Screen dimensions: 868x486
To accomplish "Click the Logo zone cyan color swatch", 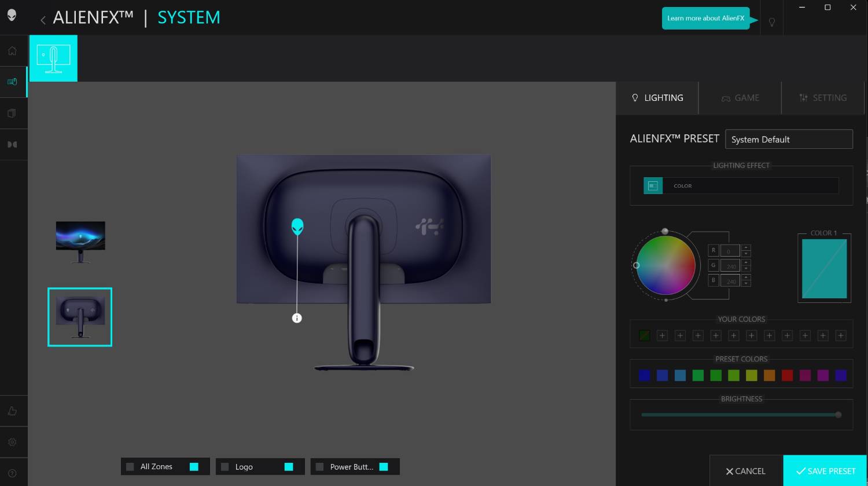I will pyautogui.click(x=289, y=466).
